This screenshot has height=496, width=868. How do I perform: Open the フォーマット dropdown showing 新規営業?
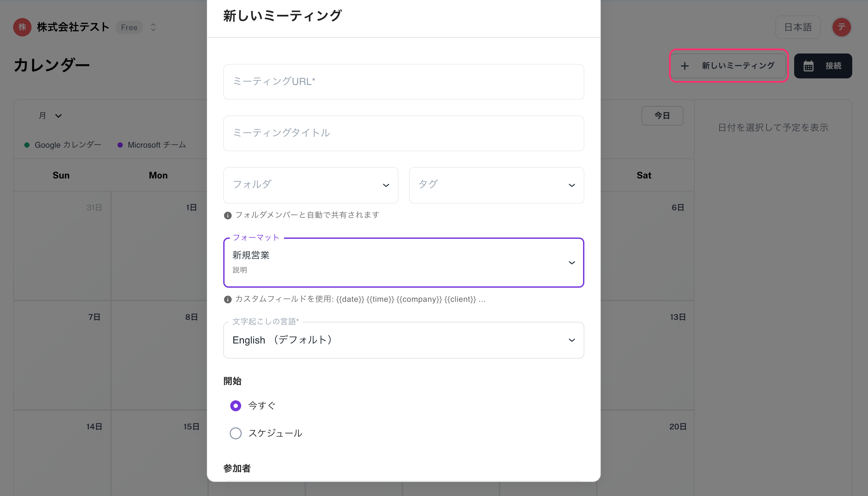(x=403, y=263)
